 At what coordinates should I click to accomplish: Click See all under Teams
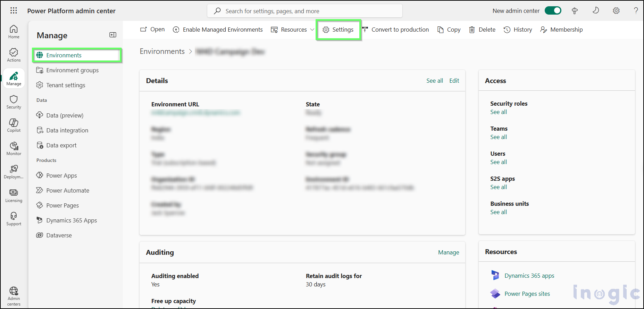tap(499, 137)
